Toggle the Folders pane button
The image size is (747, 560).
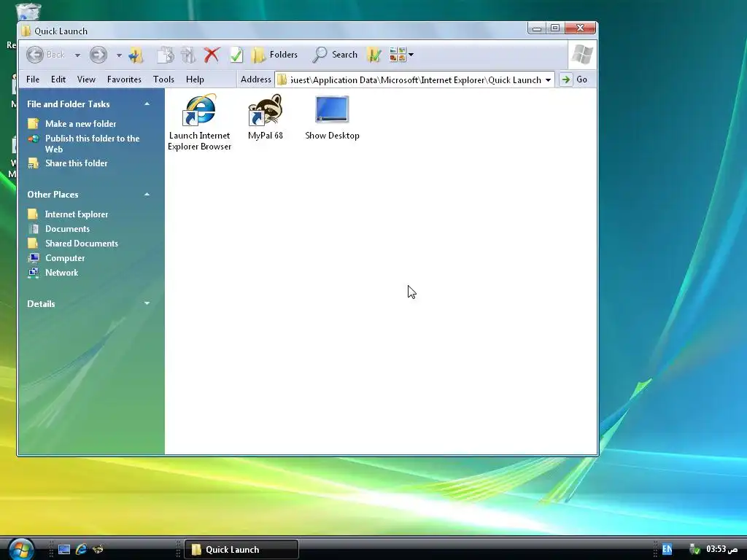(x=275, y=55)
